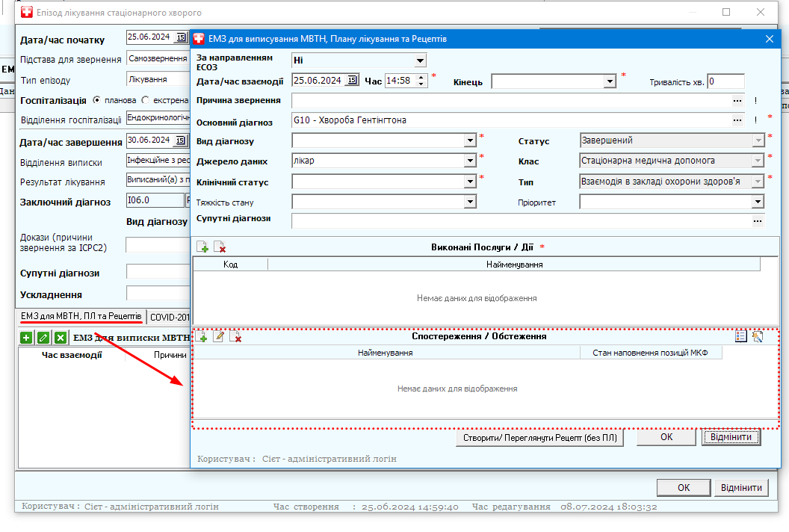Screen dimensions: 789x532
Task: Open Причина звернення ellipsis lookup
Action: click(x=737, y=101)
